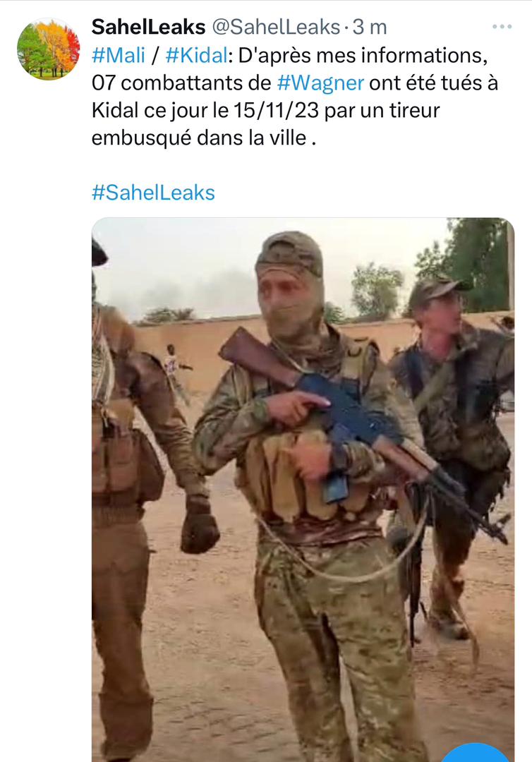Follow the #Kidal hashtag
The width and height of the screenshot is (532, 762).
tap(195, 55)
